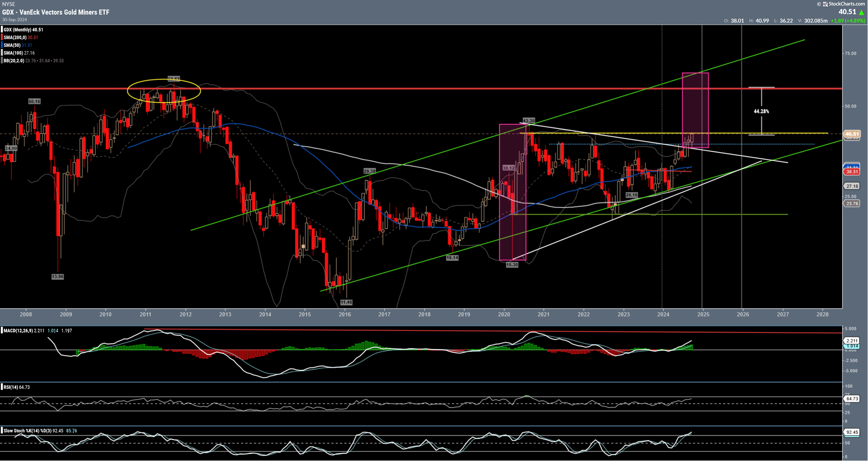Click the red 30.31 tag on the price axis

pos(852,172)
